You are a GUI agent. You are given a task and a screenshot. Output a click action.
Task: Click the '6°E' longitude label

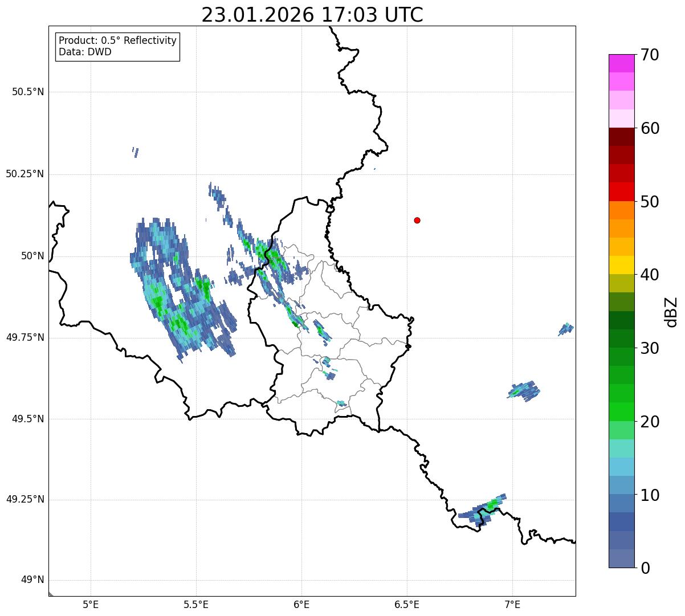pyautogui.click(x=301, y=604)
